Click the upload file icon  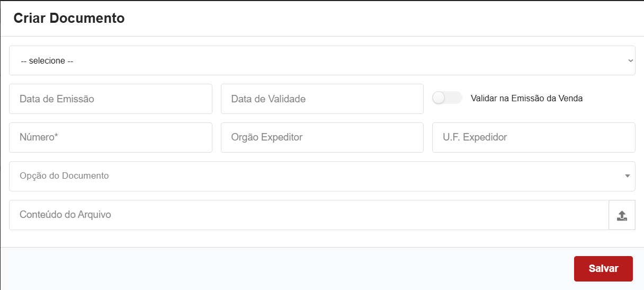point(622,215)
